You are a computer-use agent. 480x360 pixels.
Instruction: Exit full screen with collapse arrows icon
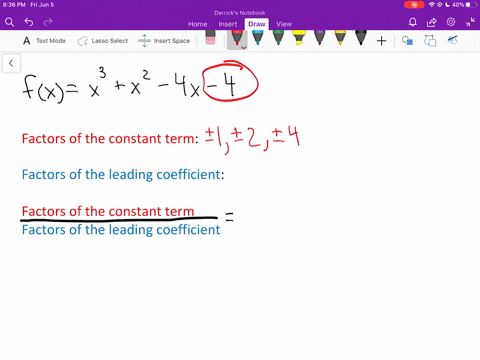pyautogui.click(x=470, y=22)
